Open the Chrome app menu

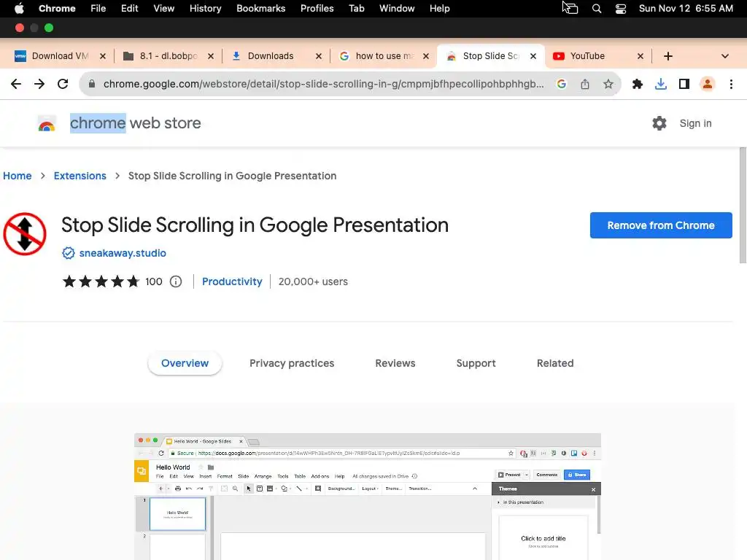point(57,9)
